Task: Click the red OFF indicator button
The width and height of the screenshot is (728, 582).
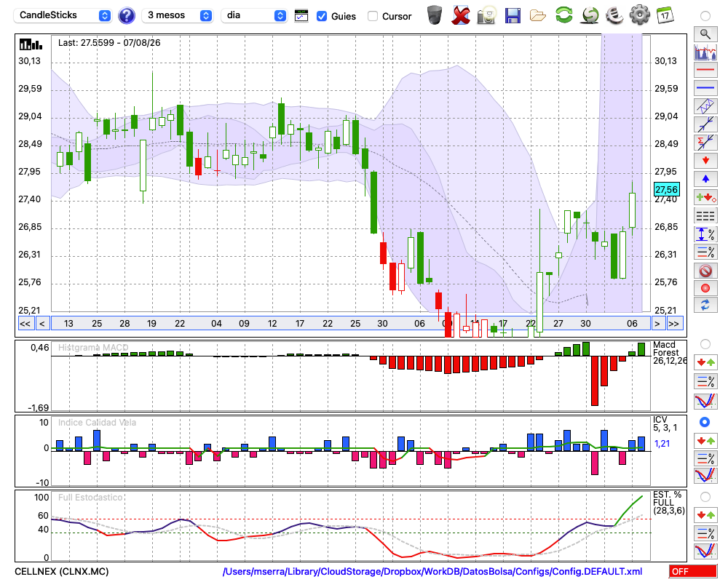Action: click(x=693, y=571)
